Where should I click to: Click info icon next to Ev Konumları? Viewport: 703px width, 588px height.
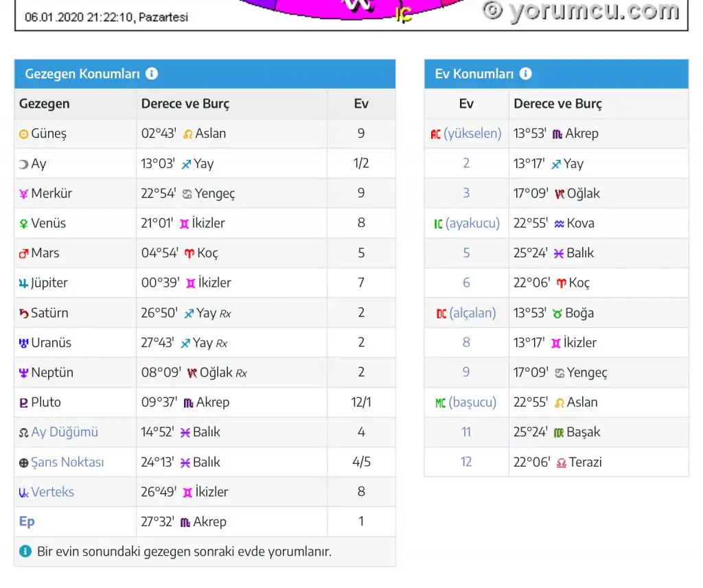(526, 74)
